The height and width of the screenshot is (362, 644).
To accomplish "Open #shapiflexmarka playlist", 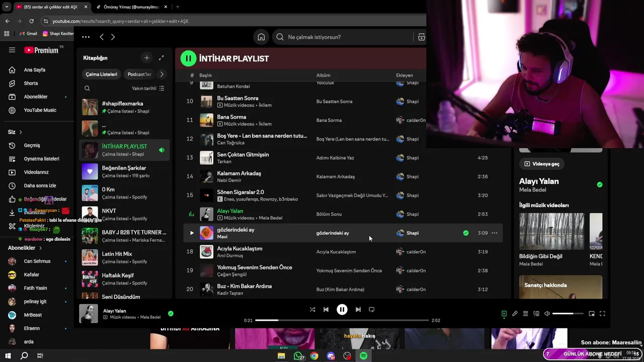I will (124, 107).
